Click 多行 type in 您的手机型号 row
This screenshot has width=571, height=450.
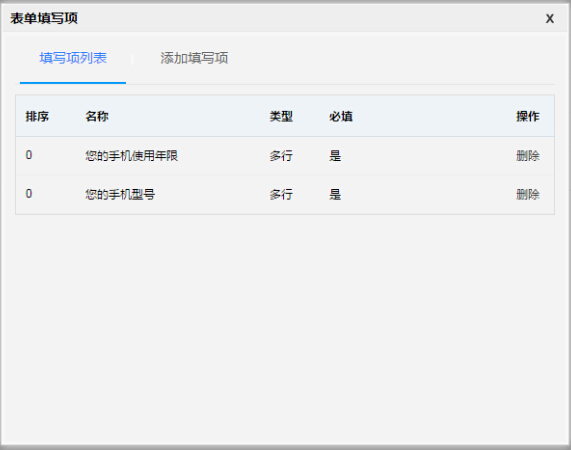tap(281, 194)
